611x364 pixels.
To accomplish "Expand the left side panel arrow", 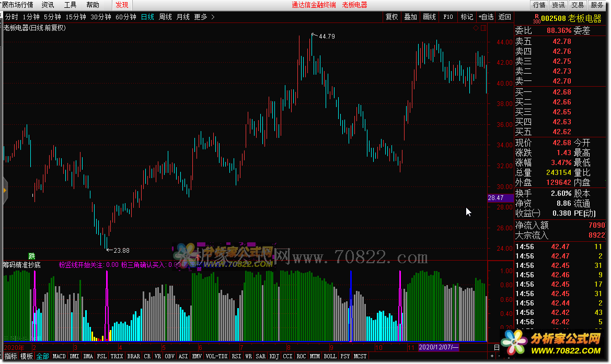I will 5,191.
